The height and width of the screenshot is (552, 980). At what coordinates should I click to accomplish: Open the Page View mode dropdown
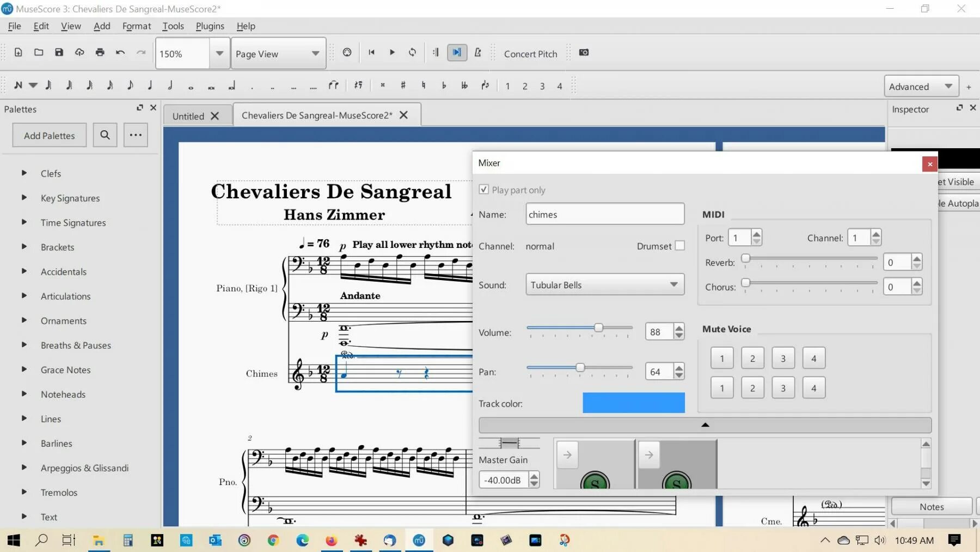[x=278, y=53]
